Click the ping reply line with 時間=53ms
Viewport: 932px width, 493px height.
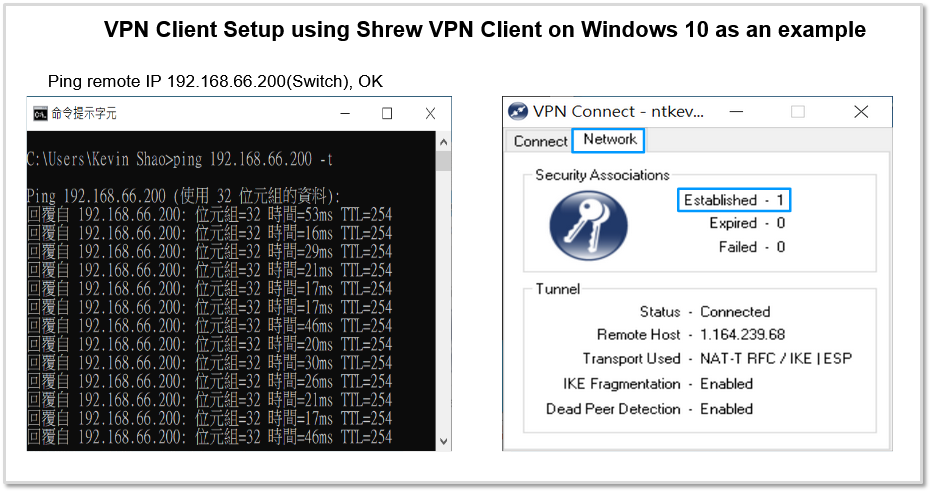(x=210, y=215)
